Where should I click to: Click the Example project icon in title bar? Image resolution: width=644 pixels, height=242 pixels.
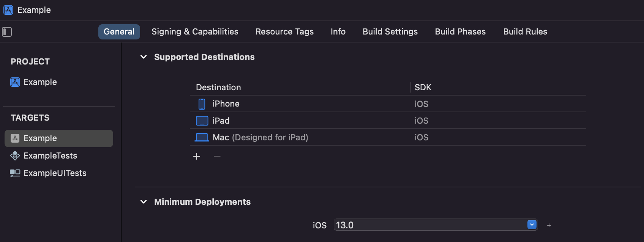click(x=8, y=10)
